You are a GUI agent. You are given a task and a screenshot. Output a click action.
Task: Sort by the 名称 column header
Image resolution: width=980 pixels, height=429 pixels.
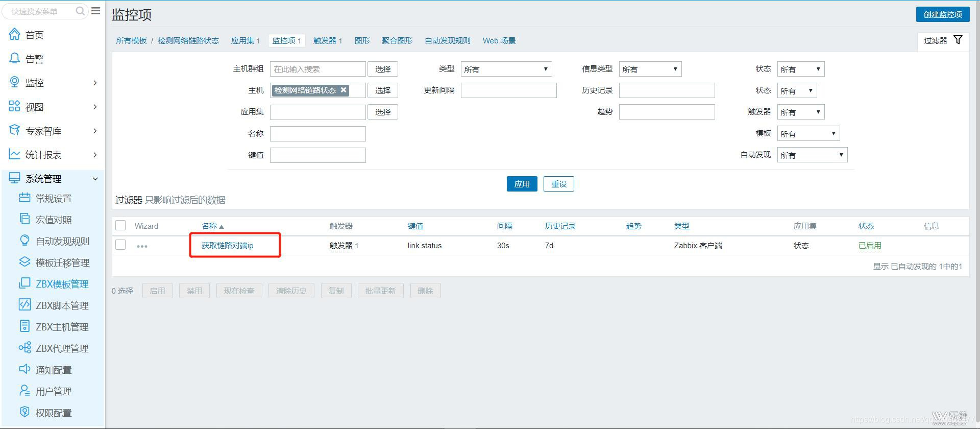pyautogui.click(x=212, y=226)
